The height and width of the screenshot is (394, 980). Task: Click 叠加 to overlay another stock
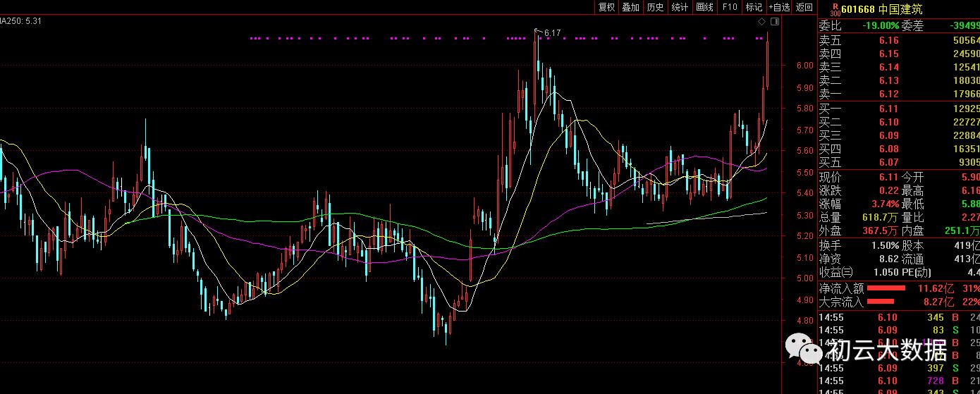coord(631,7)
